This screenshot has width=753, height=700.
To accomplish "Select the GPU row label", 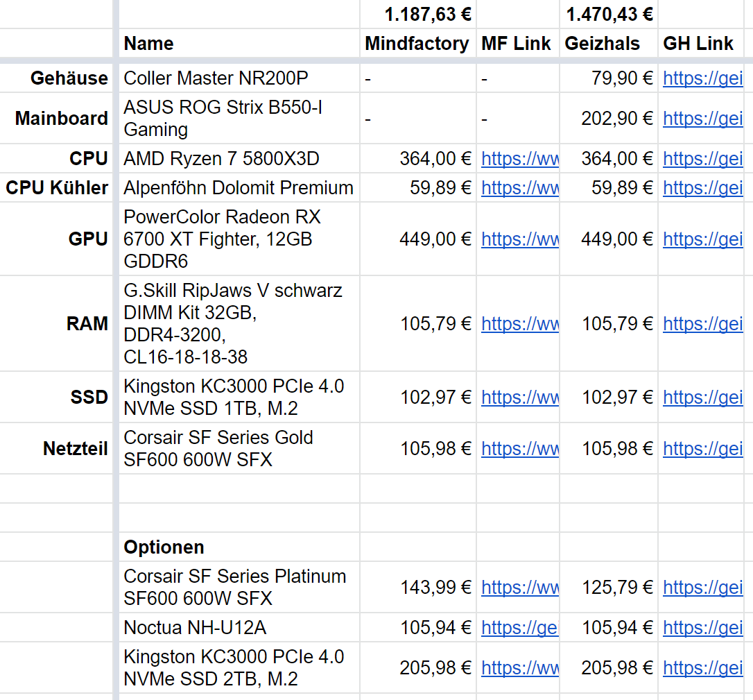I will point(56,239).
